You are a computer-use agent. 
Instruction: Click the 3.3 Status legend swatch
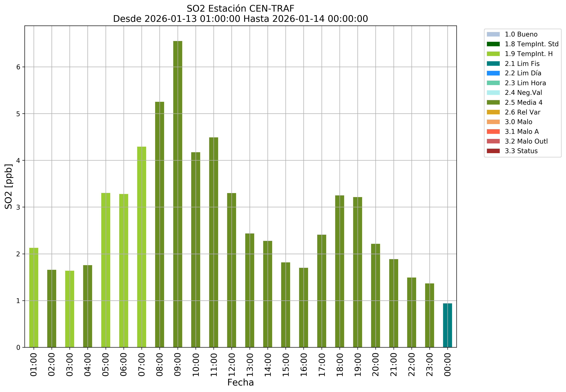[x=493, y=151]
